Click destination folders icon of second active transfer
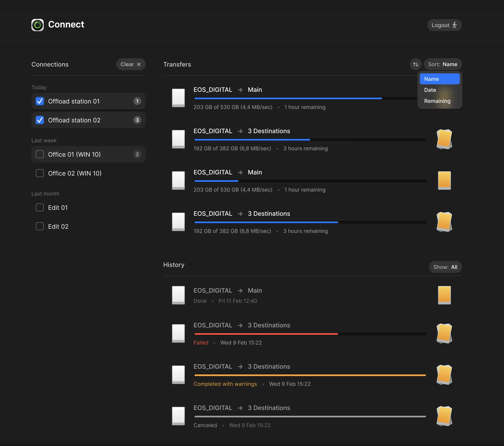Viewport: 504px width, 446px height. coord(444,139)
